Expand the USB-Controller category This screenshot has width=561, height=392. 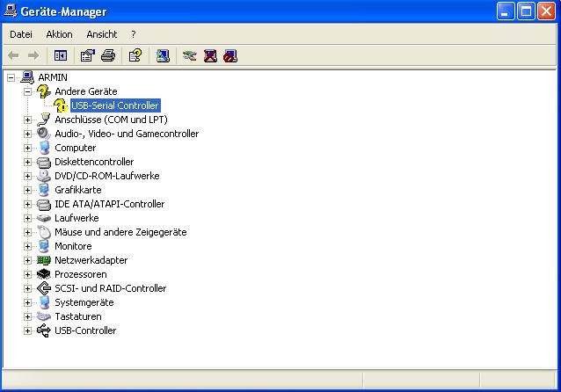tap(27, 330)
